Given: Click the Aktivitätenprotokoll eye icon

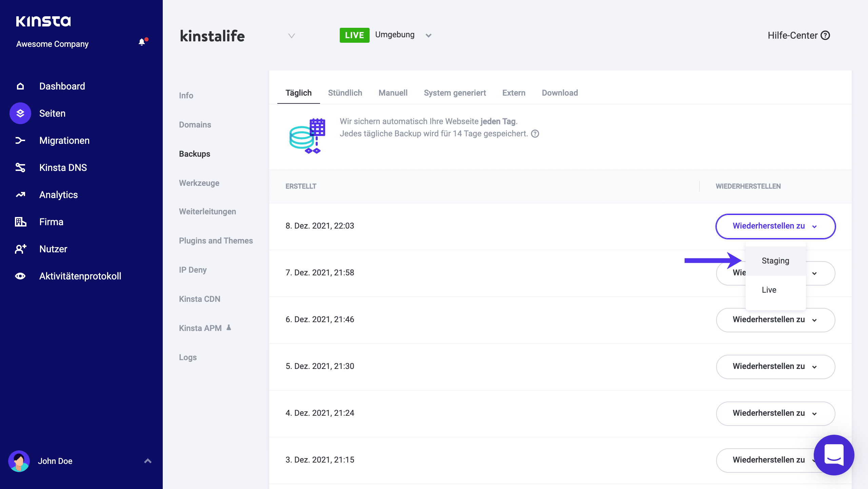Looking at the screenshot, I should [20, 276].
